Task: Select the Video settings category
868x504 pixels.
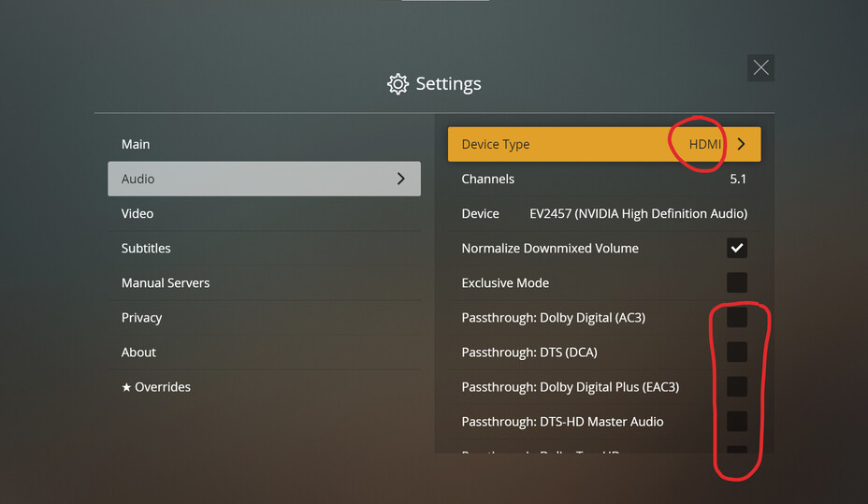Action: (x=137, y=213)
